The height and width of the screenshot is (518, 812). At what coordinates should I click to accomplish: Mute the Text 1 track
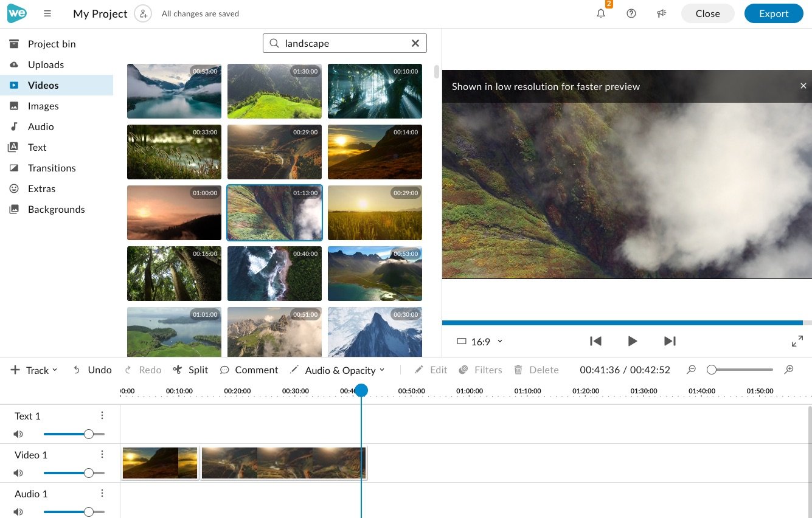click(x=18, y=434)
